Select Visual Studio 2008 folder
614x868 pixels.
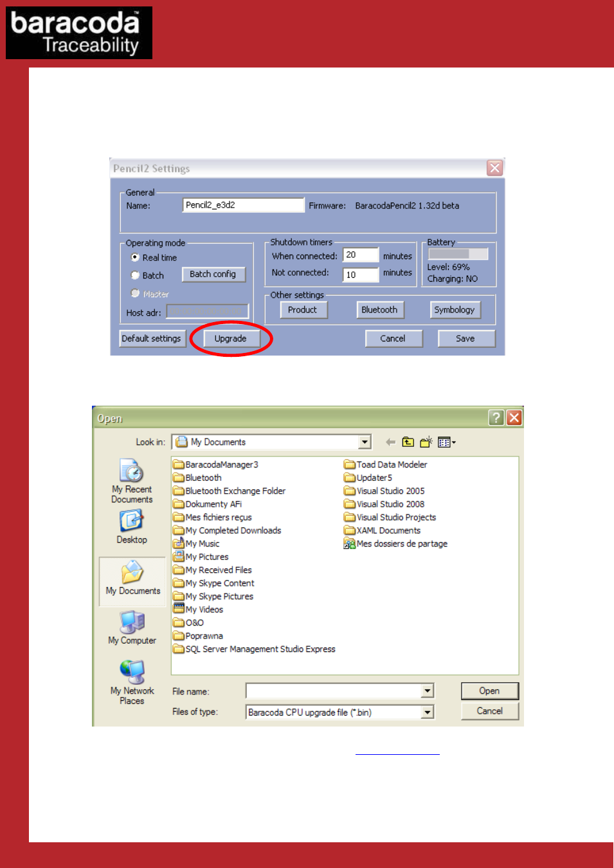[384, 504]
